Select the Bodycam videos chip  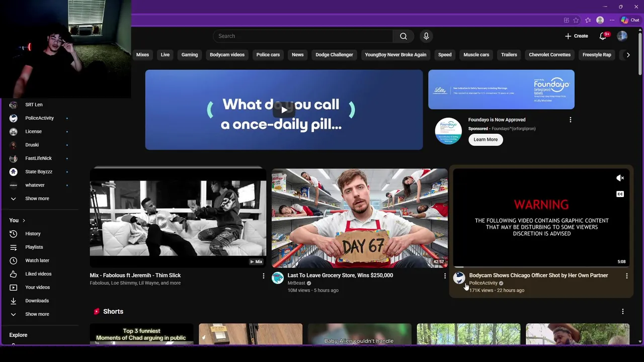227,55
